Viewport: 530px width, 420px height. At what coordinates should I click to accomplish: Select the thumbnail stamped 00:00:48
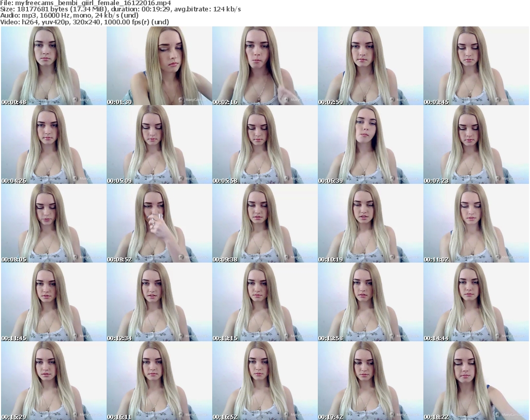tap(54, 66)
